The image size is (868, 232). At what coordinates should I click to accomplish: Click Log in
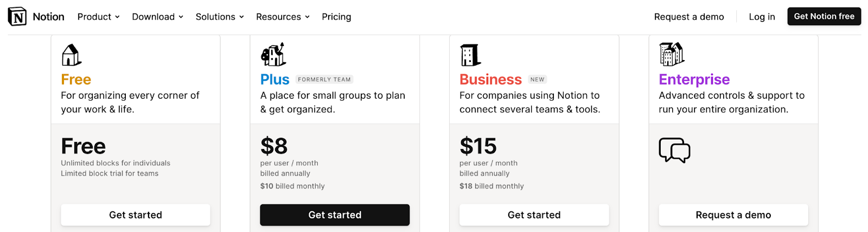point(762,17)
